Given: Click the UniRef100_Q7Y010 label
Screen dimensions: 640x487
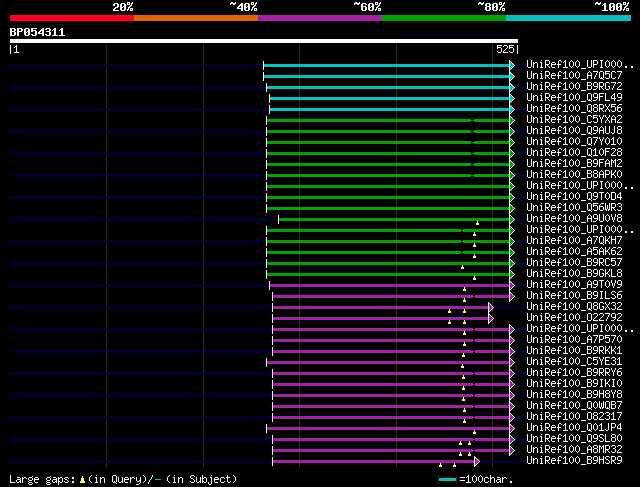Looking at the screenshot, I should pyautogui.click(x=574, y=142).
